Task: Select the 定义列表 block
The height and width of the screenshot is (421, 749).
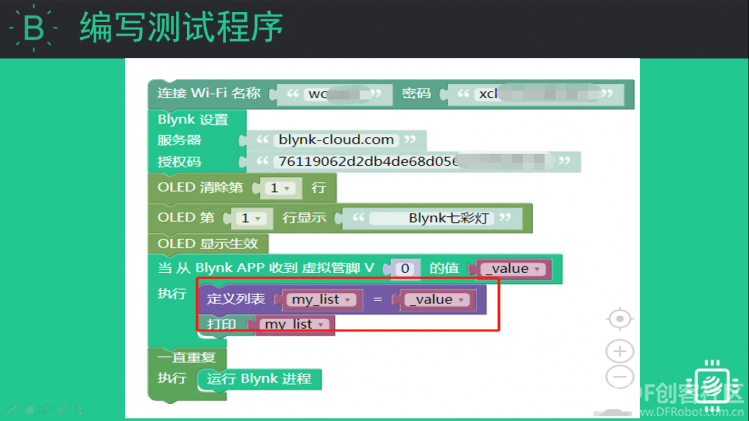Action: point(235,300)
